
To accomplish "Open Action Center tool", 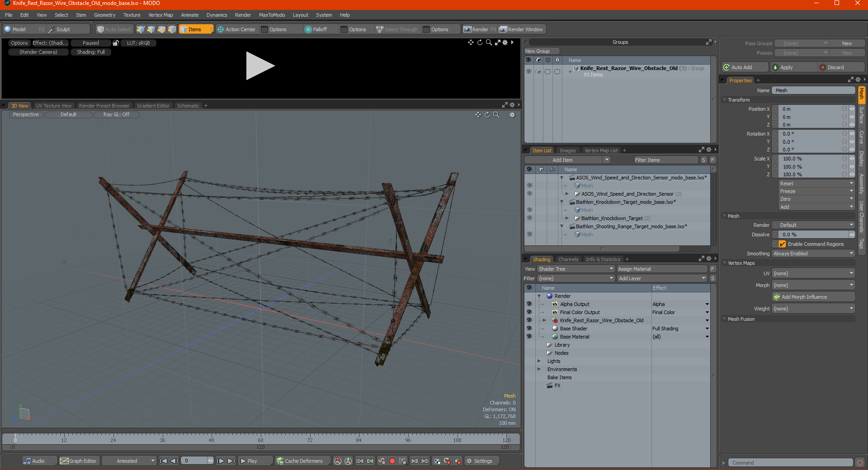I will 236,29.
